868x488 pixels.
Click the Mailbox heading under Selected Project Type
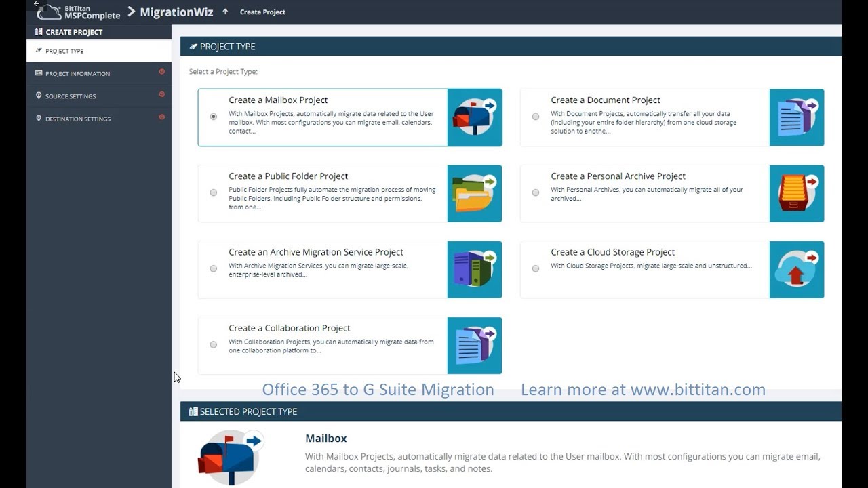(326, 438)
